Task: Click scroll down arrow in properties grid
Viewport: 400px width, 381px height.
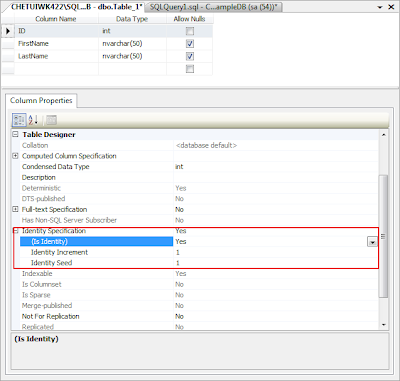Action: [384, 325]
